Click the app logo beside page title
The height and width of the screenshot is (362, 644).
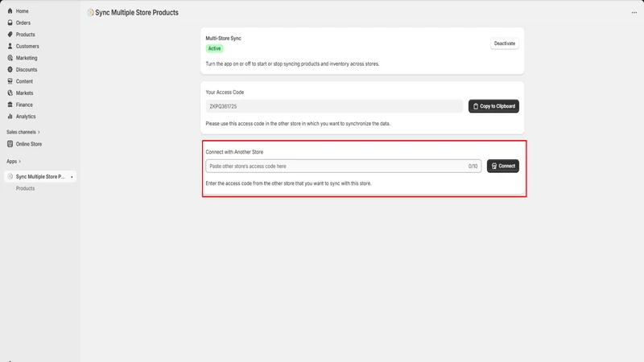coord(90,13)
